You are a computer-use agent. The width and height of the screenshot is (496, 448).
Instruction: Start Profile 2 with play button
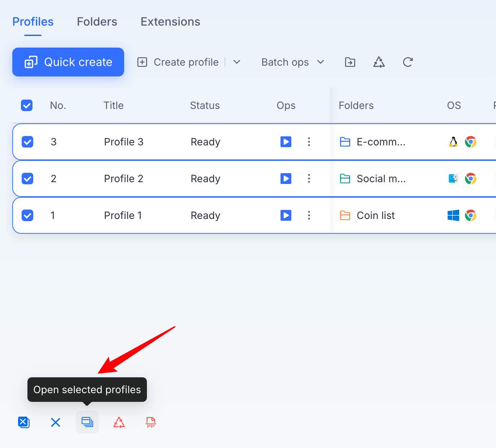tap(286, 179)
